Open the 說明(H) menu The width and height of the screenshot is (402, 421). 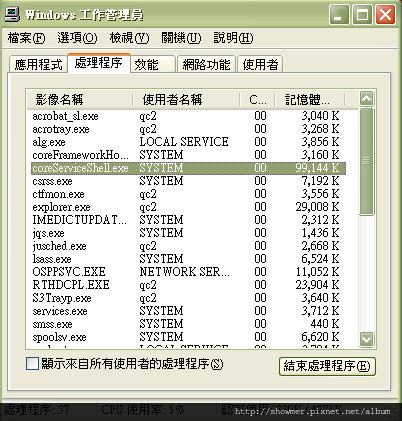click(x=233, y=38)
